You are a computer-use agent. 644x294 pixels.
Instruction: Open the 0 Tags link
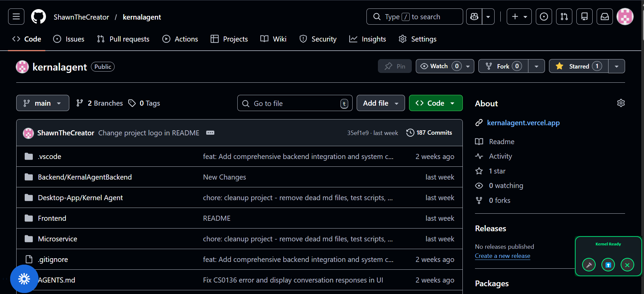144,103
